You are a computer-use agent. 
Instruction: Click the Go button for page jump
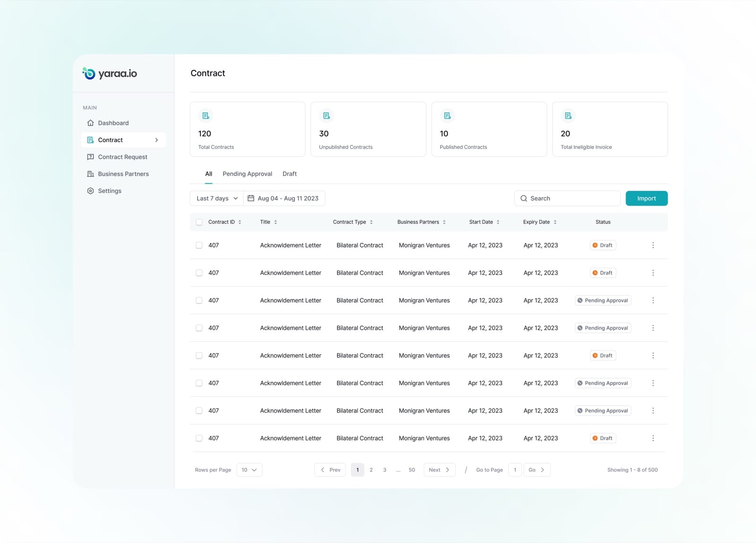(x=537, y=470)
